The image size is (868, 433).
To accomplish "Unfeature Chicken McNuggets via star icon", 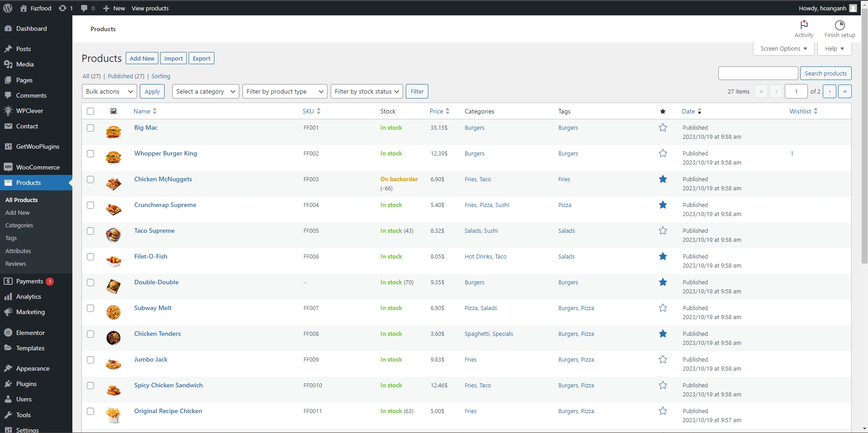I will (x=663, y=179).
